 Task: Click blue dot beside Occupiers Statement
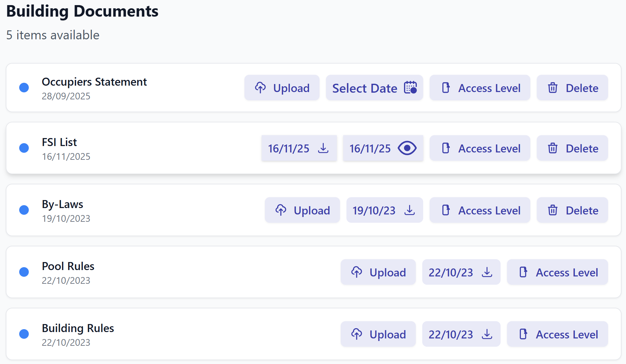(24, 88)
